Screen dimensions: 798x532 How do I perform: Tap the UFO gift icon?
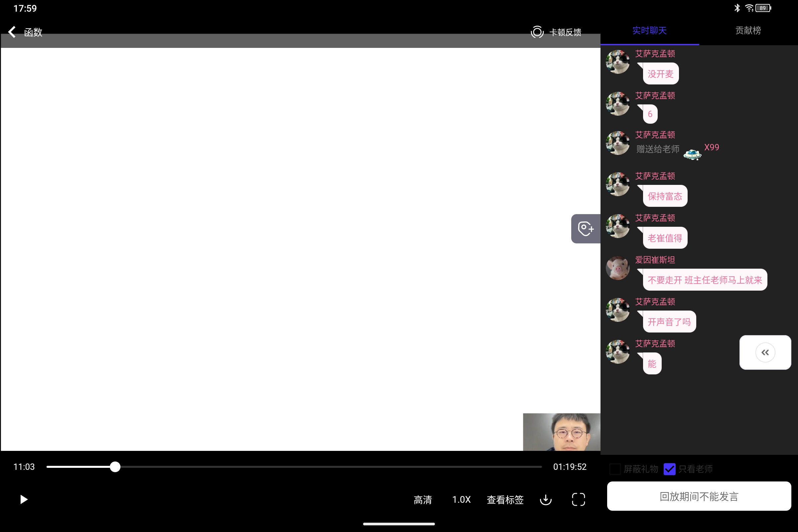tap(692, 154)
